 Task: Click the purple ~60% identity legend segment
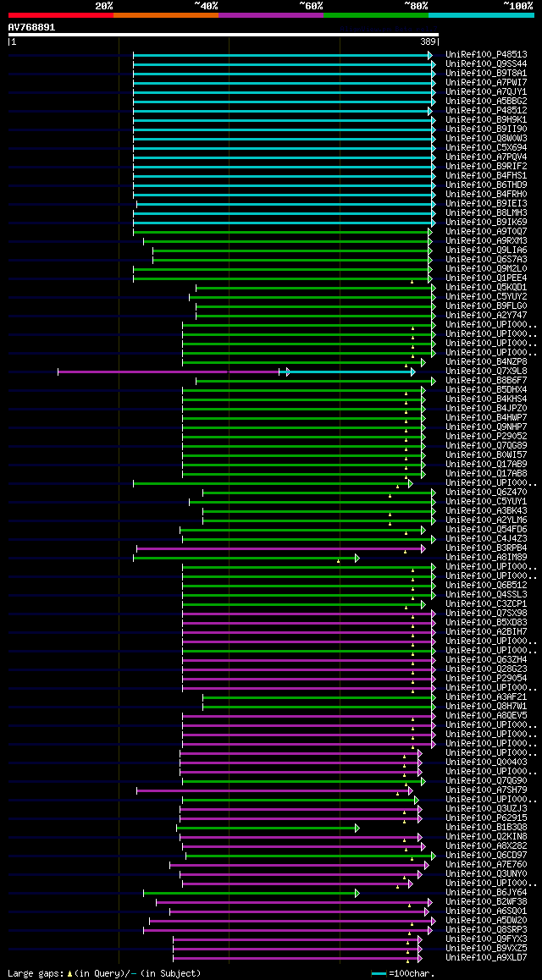(x=271, y=14)
